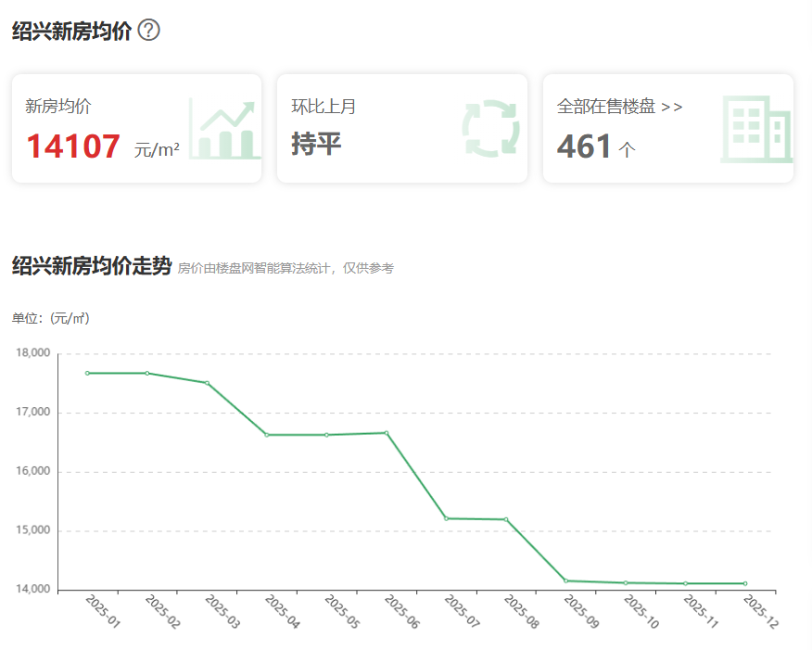
Task: Select the 2025-03 data point on the line
Action: coord(207,383)
